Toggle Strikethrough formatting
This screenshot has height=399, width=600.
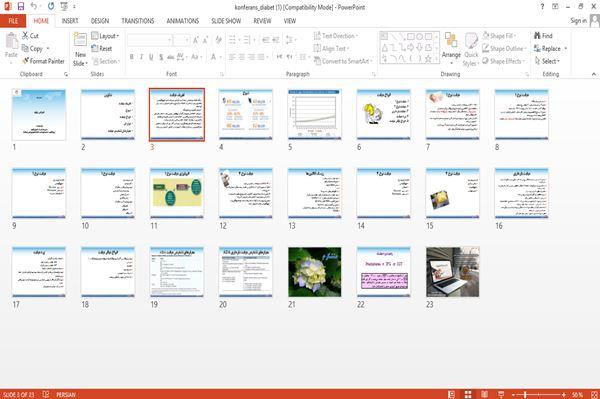171,57
